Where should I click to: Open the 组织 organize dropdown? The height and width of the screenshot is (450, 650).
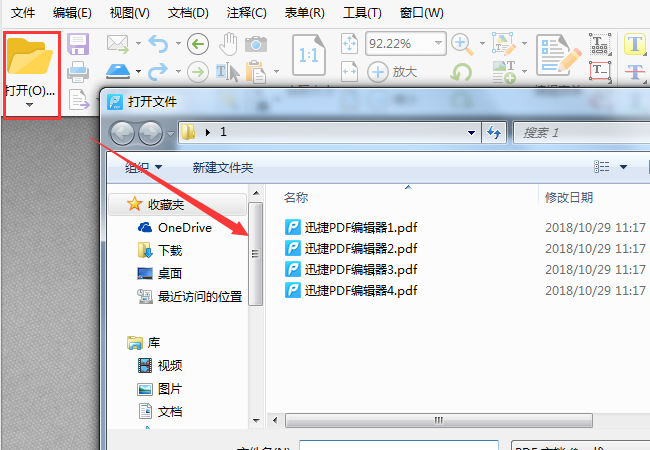(x=143, y=167)
